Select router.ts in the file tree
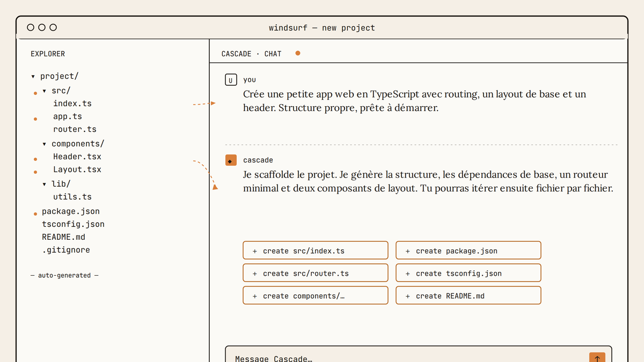This screenshot has width=644, height=362. click(75, 129)
